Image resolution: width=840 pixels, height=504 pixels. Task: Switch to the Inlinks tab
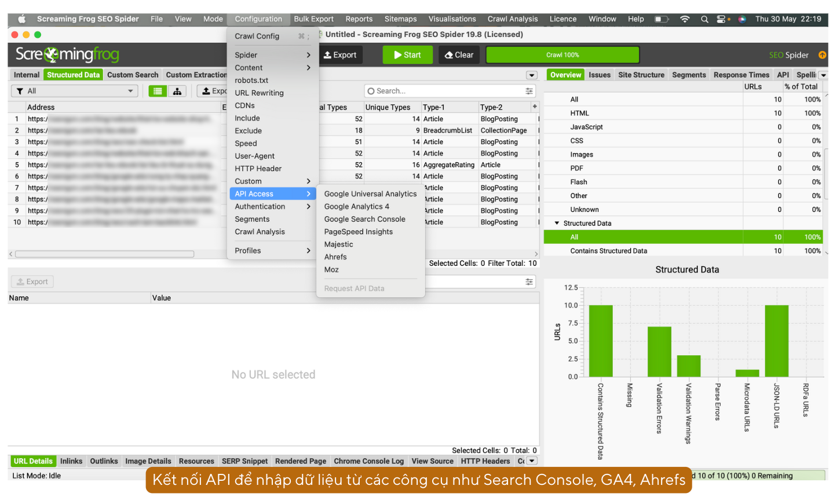click(71, 461)
